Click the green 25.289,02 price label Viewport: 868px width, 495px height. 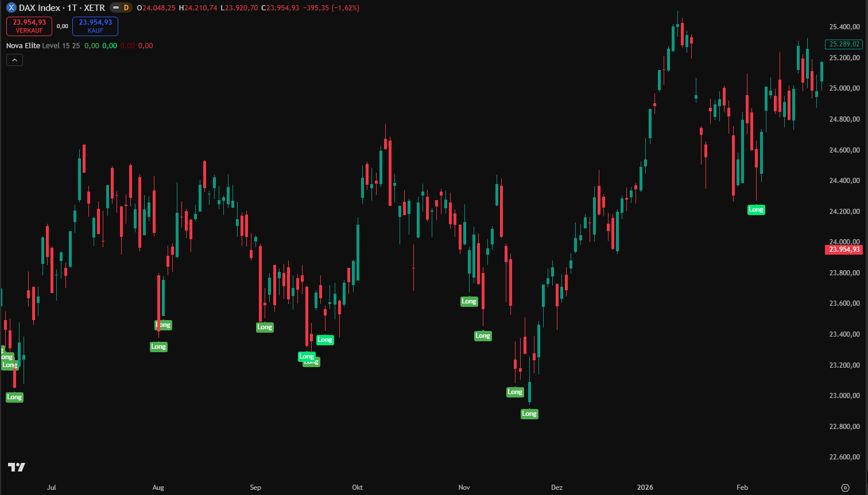click(x=843, y=44)
